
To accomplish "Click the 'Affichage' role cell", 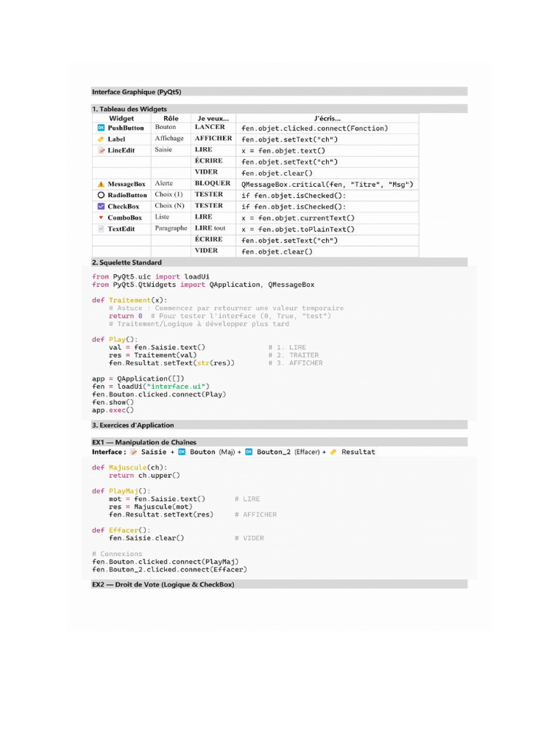I will [x=169, y=138].
